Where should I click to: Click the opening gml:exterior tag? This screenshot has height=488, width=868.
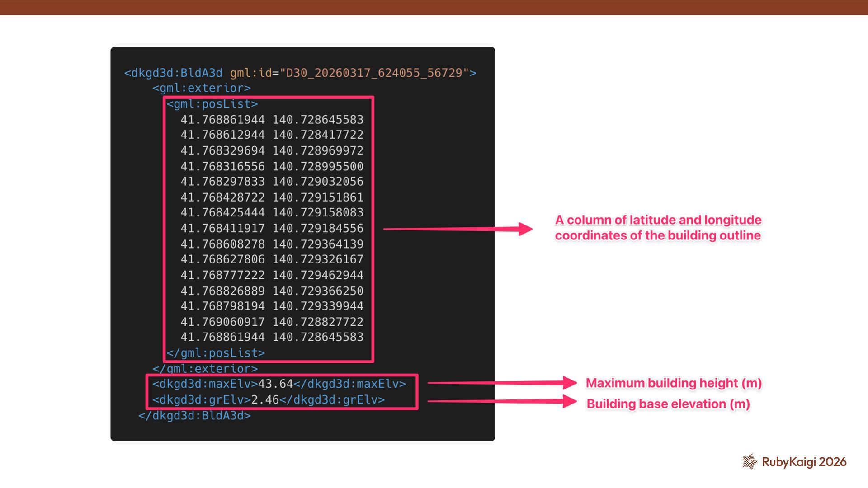click(201, 88)
